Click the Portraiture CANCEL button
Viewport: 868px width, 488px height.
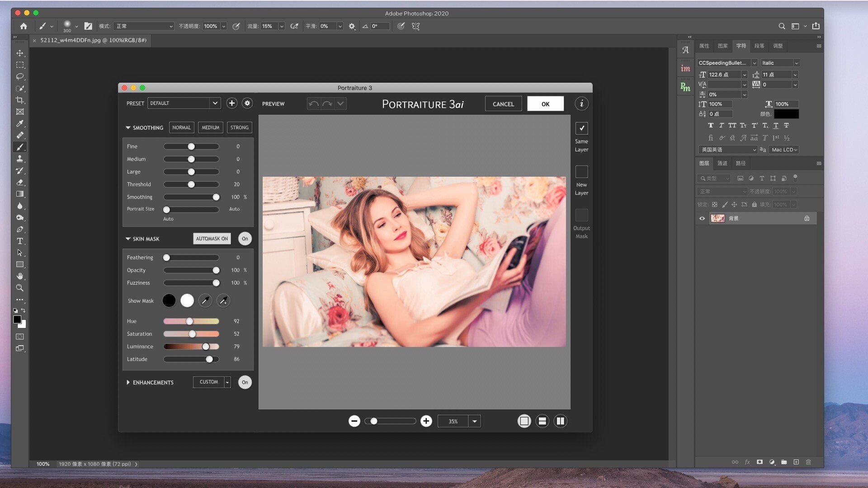pos(503,104)
